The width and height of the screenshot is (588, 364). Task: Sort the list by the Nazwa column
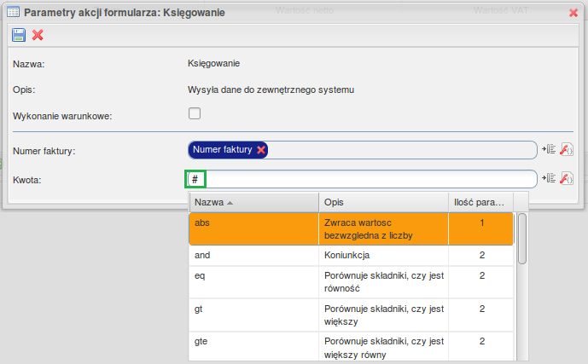pyautogui.click(x=253, y=202)
